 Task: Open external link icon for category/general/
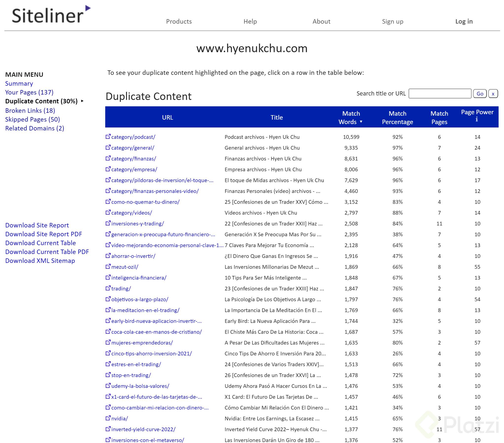[108, 147]
